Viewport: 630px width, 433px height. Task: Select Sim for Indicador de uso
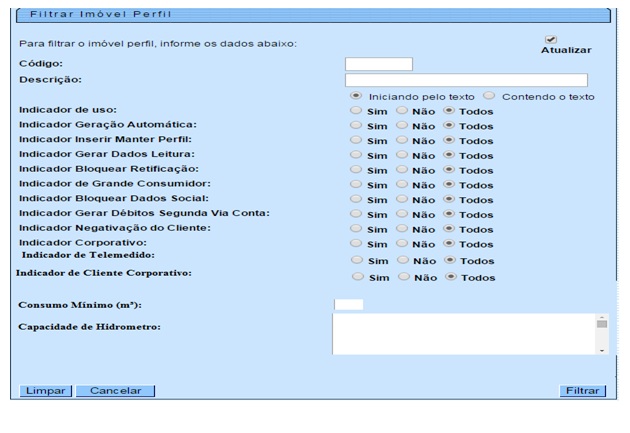[356, 111]
